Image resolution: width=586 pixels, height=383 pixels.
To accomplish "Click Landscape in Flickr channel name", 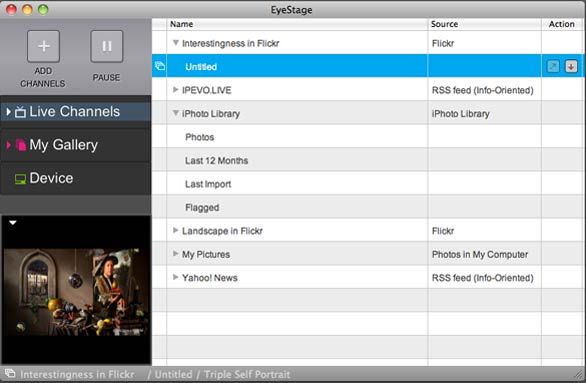I will [222, 231].
